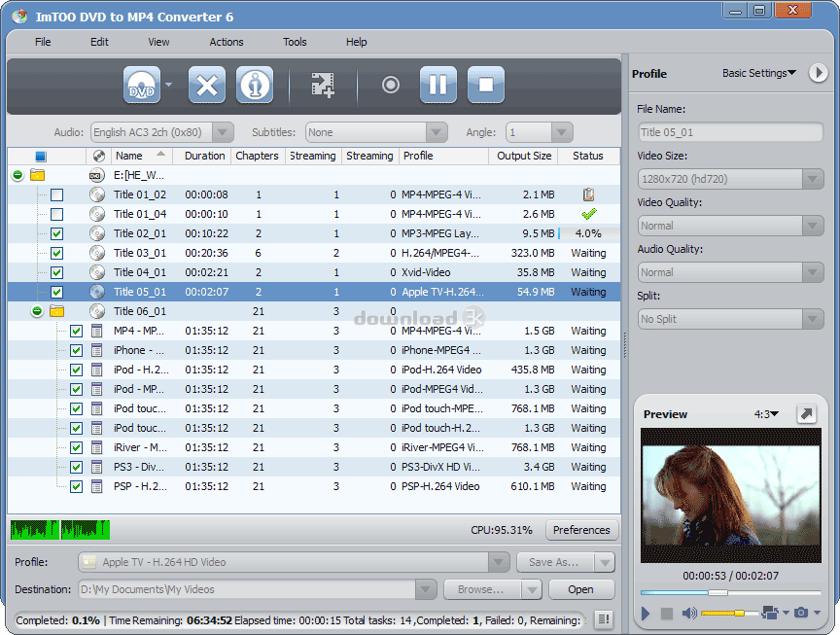Screen dimensions: 840x635
Task: Click the preview display mode monitor icon
Action: (770, 613)
